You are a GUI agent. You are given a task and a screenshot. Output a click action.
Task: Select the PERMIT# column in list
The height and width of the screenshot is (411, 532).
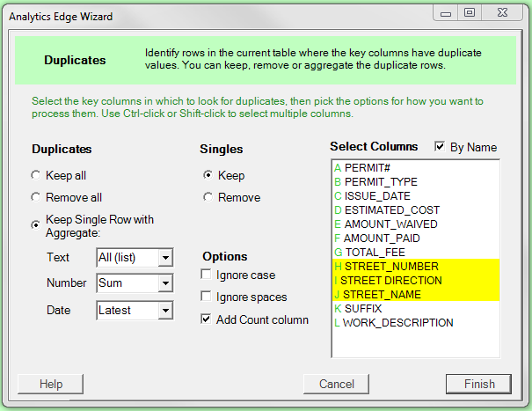tap(368, 168)
